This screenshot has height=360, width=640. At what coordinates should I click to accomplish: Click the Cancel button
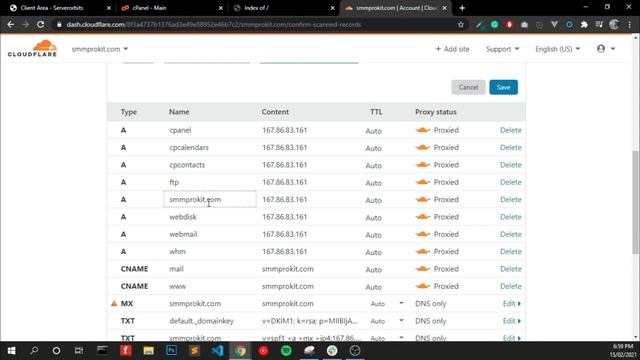(x=468, y=87)
